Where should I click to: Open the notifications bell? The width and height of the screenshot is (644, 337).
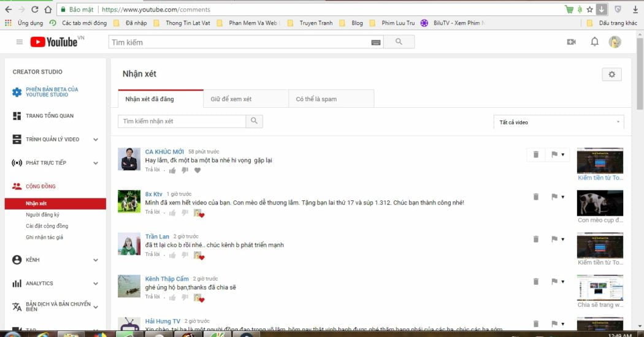[594, 42]
